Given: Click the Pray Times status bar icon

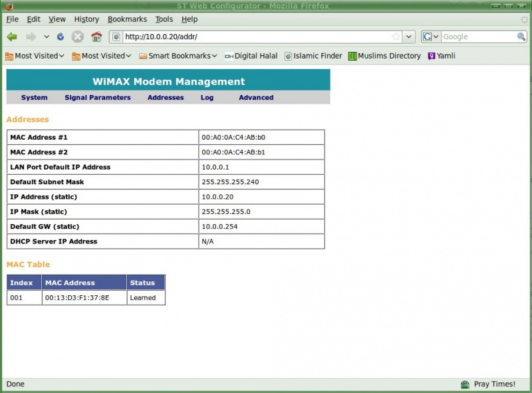Looking at the screenshot, I should tap(465, 384).
